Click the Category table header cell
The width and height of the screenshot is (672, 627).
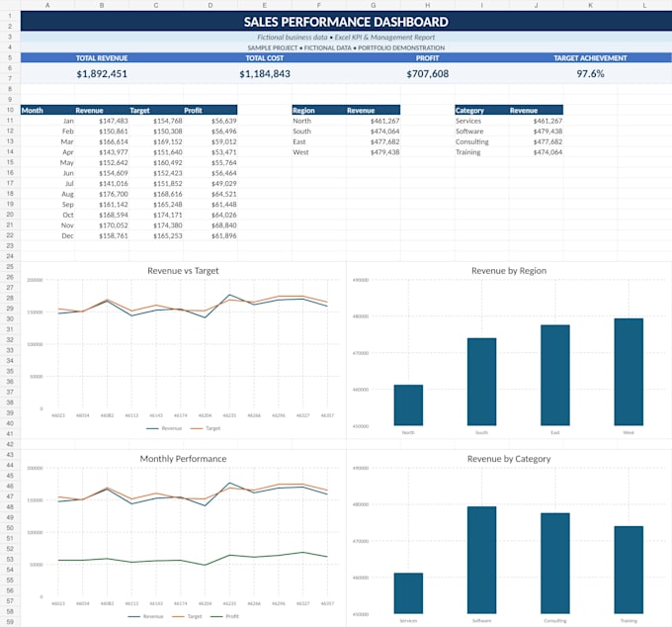click(x=481, y=110)
